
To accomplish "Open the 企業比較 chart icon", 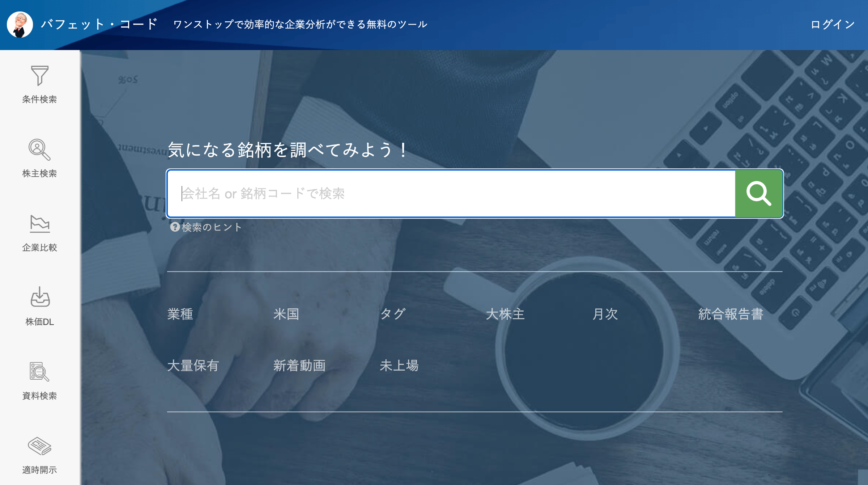I will 40,224.
